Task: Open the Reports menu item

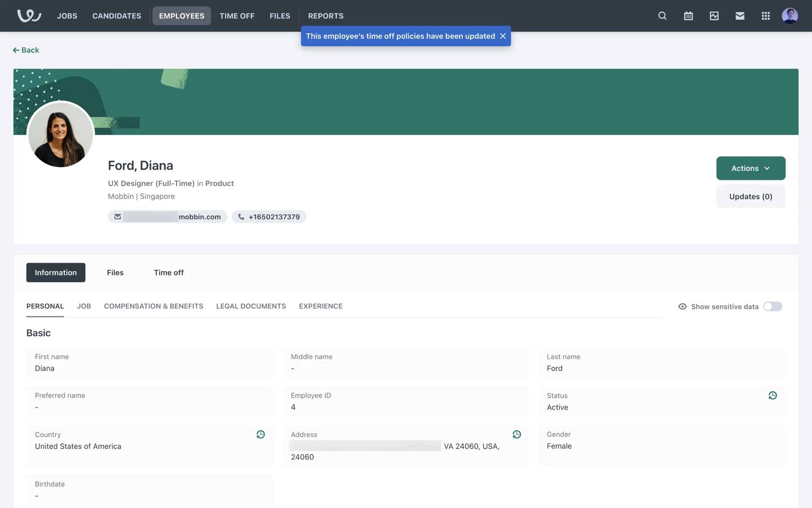Action: click(325, 16)
